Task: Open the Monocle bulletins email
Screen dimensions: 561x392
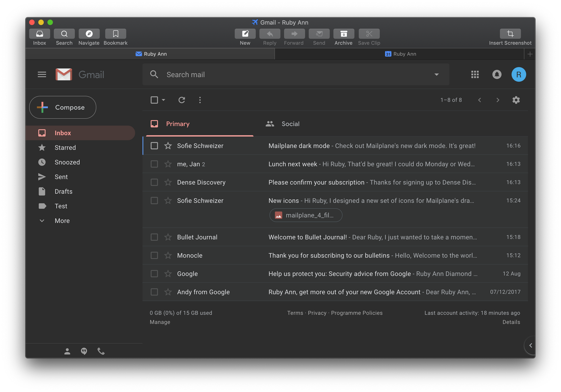Action: (x=335, y=255)
